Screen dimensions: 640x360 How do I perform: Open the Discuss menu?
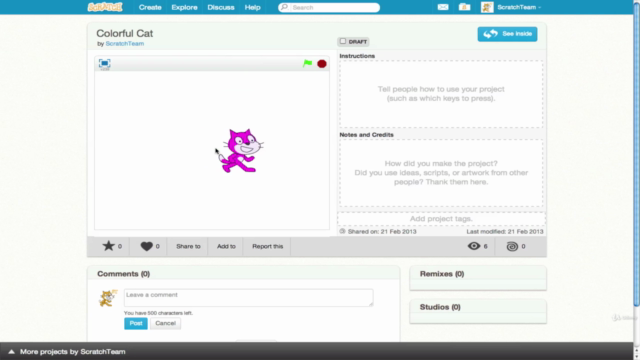(220, 7)
